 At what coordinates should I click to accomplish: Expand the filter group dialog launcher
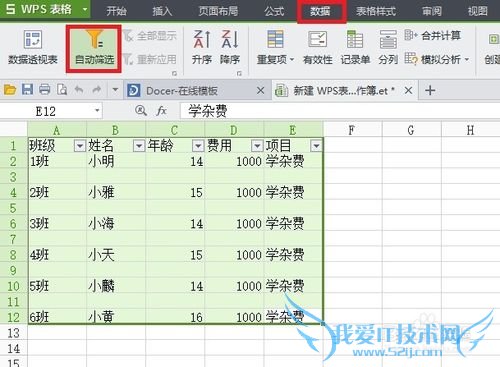[174, 73]
